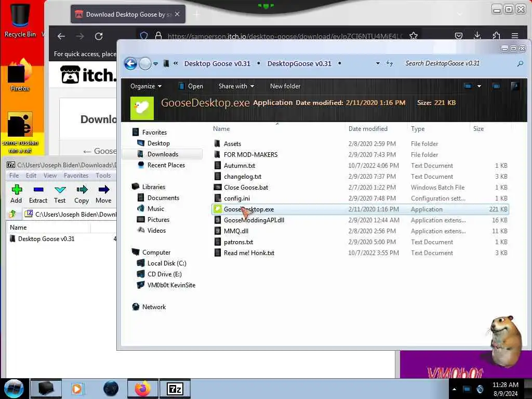Viewport: 532px width, 399px height.
Task: Open Recent Places in the navigation pane
Action: pos(166,165)
